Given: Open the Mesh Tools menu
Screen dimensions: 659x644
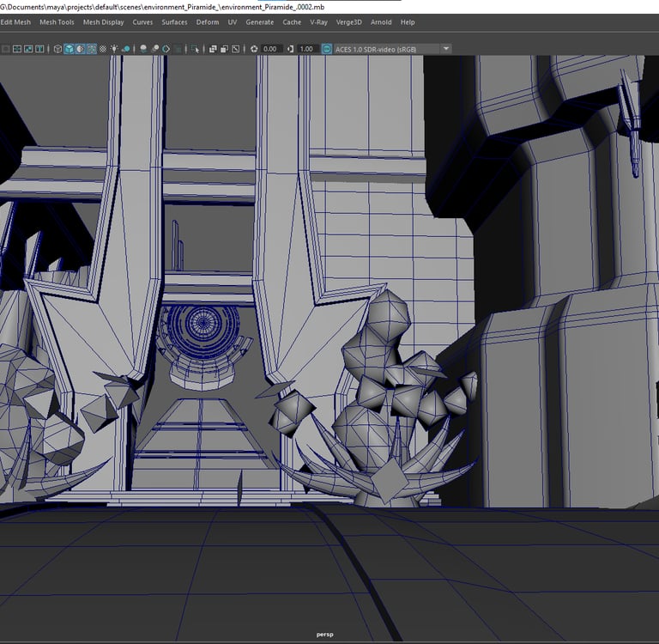Looking at the screenshot, I should [57, 22].
